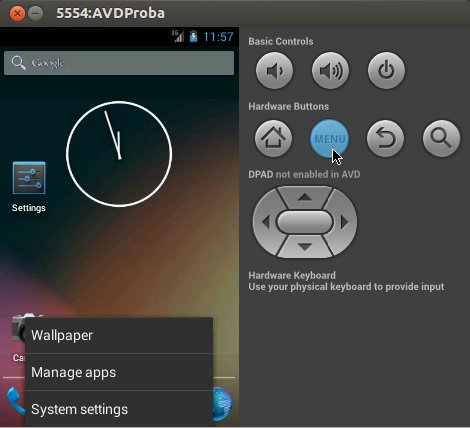Tap the Settings label under the icon
470x428 pixels.
[x=29, y=208]
